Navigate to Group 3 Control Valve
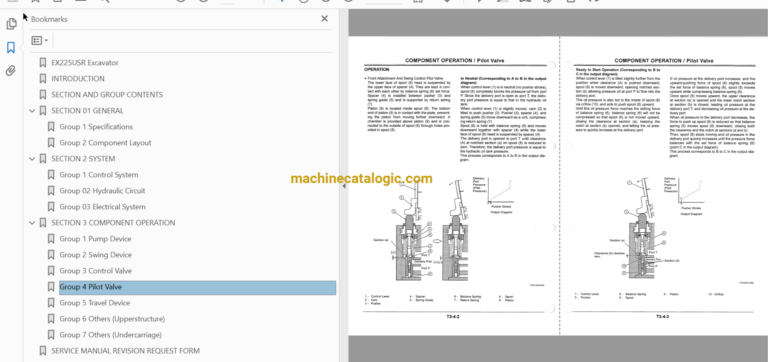The width and height of the screenshot is (768, 362). (x=96, y=271)
